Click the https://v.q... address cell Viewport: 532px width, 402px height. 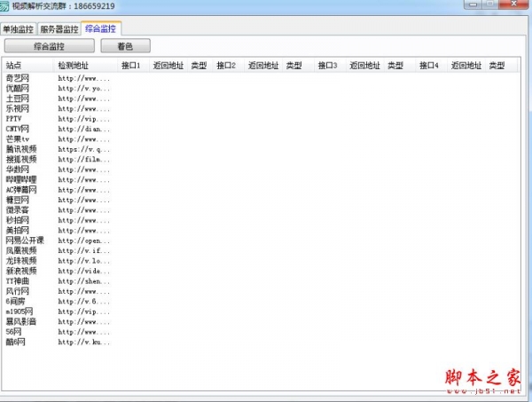(x=84, y=149)
